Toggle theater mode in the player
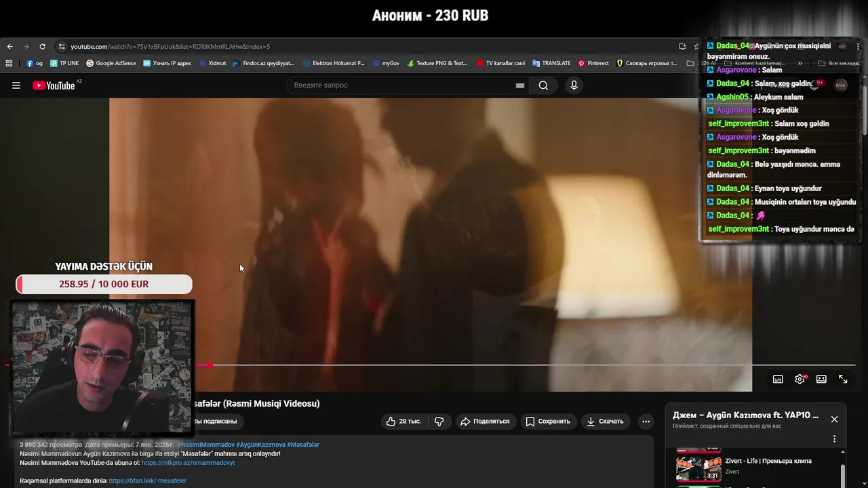Viewport: 868px width, 488px height. [821, 380]
